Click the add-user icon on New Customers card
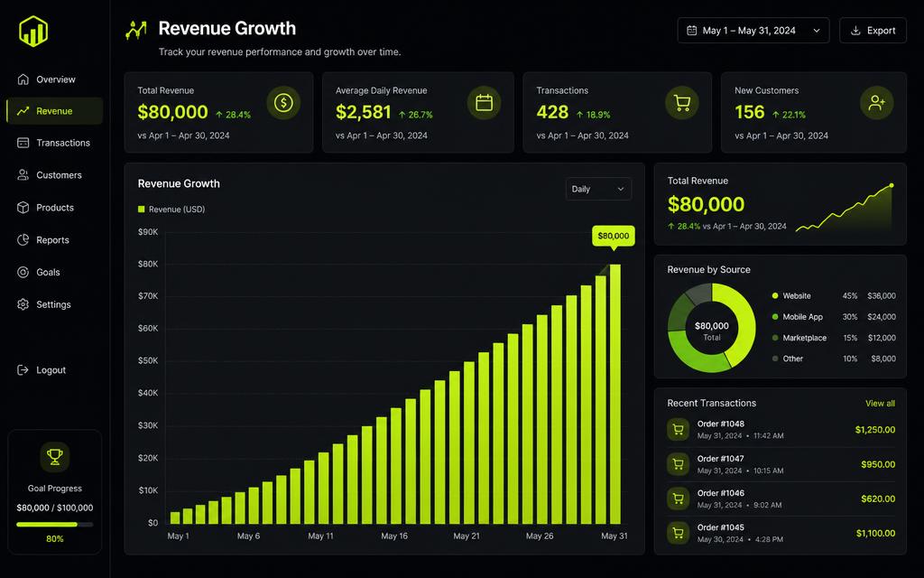The height and width of the screenshot is (578, 924). click(877, 103)
